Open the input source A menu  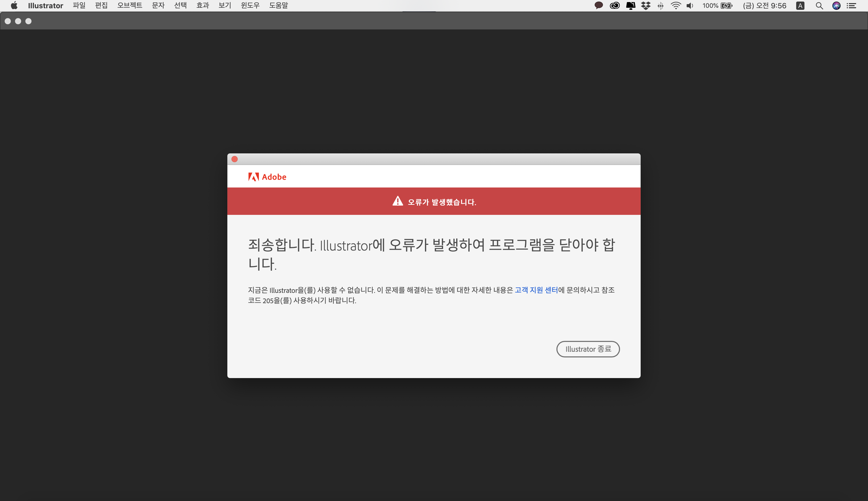click(800, 5)
